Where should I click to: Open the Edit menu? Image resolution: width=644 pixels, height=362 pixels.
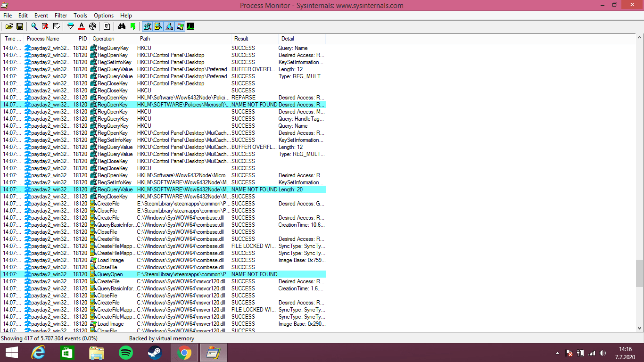click(x=23, y=16)
